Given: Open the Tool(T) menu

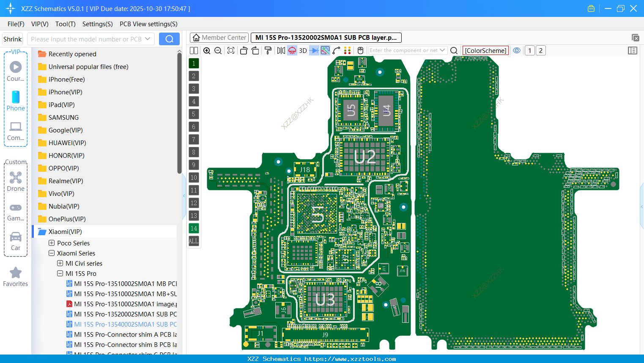Looking at the screenshot, I should pos(66,24).
